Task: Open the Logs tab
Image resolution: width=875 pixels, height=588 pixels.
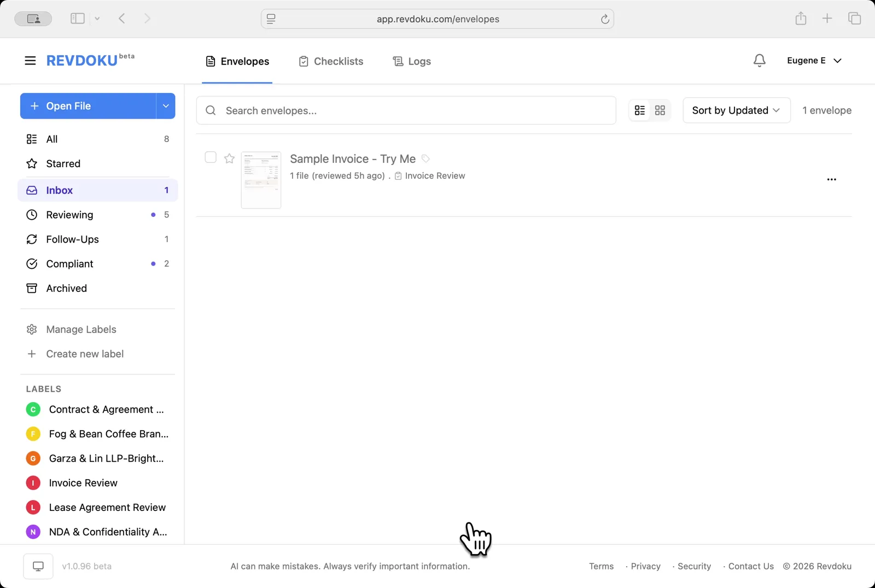Action: point(411,61)
